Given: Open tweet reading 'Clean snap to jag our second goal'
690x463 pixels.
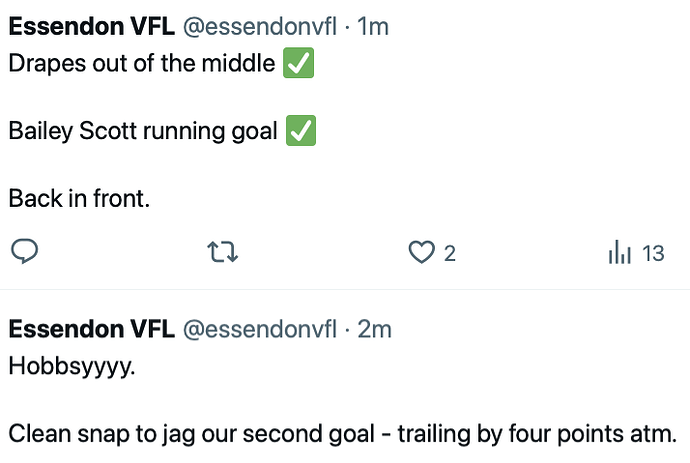Looking at the screenshot, I should coord(342,434).
